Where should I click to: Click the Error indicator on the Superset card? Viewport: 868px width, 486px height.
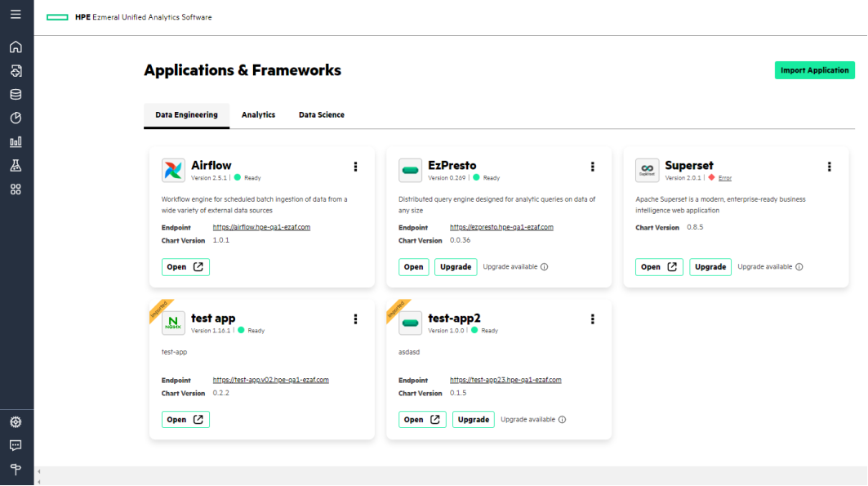coord(726,176)
